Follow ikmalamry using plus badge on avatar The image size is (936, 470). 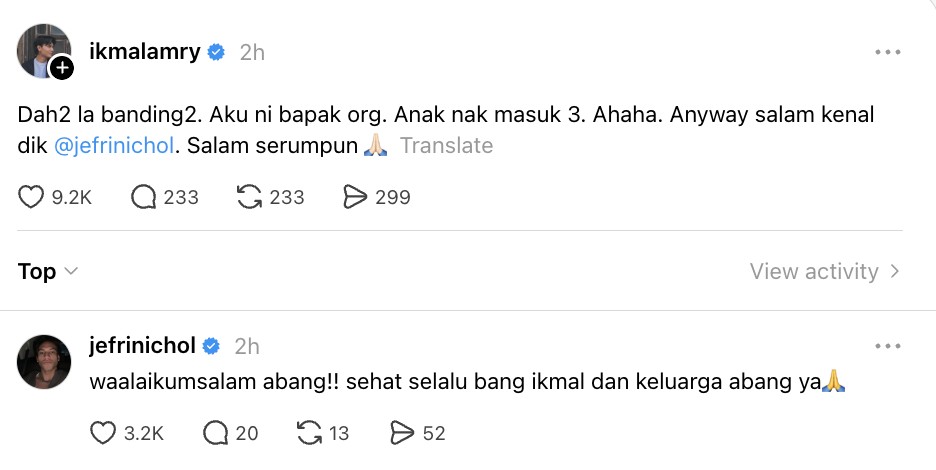[62, 68]
